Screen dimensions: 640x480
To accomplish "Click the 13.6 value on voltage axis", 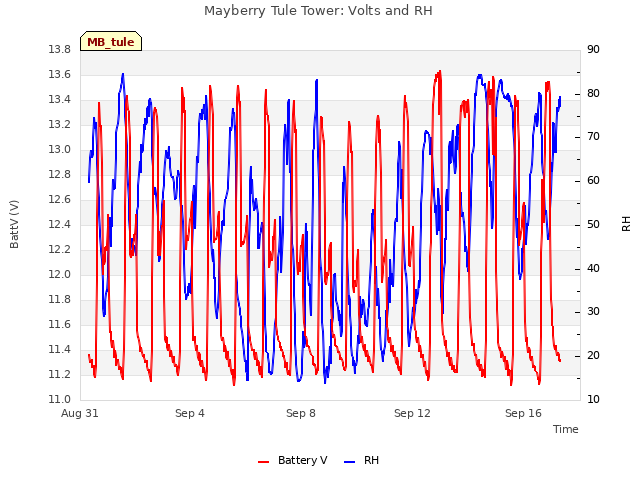I will (60, 74).
